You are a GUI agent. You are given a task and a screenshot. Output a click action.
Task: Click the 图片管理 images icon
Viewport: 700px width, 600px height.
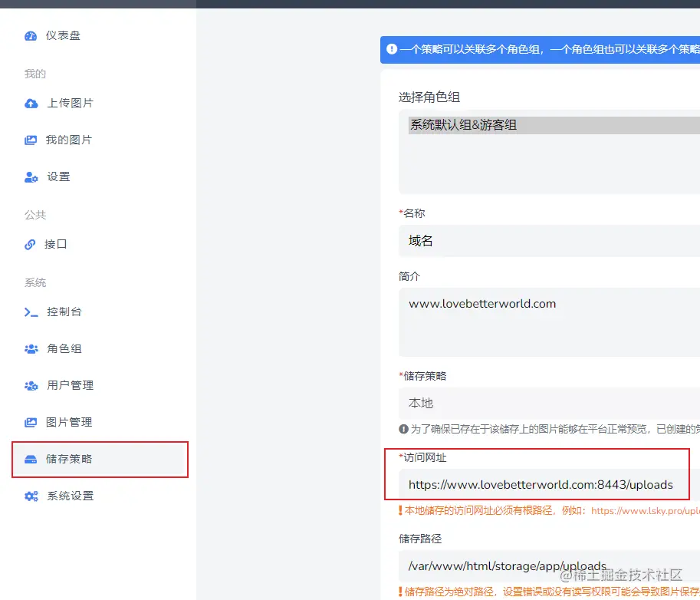pos(31,422)
